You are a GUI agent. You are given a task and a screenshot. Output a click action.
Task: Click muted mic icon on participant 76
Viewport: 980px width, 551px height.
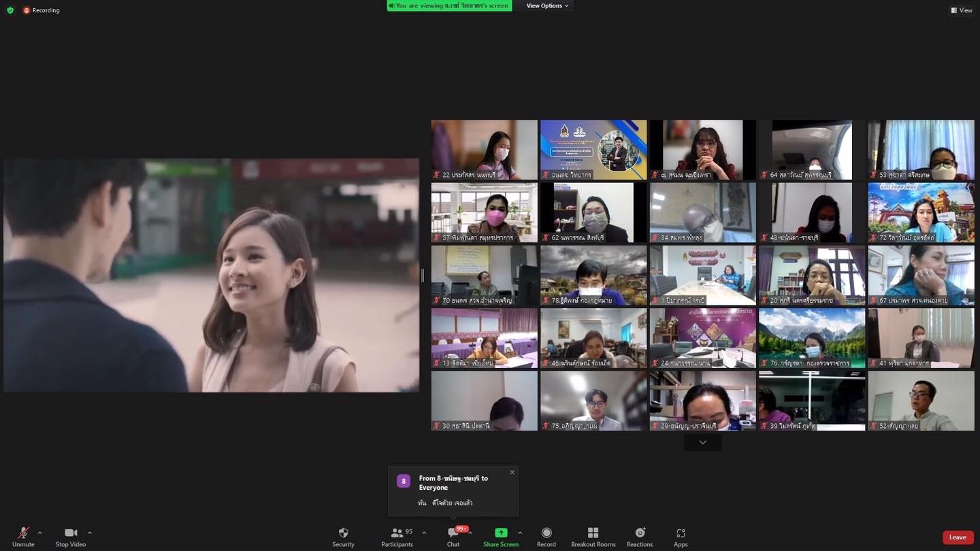pyautogui.click(x=764, y=363)
